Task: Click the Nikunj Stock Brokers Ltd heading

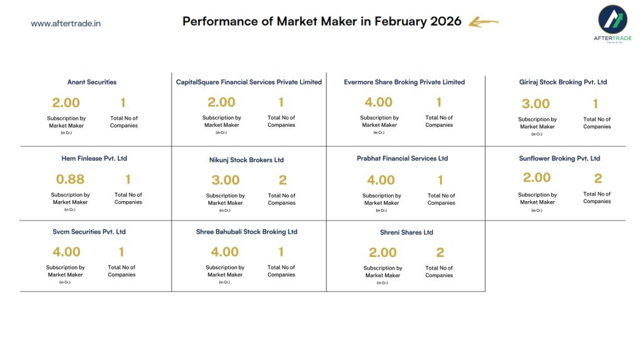Action: (247, 160)
